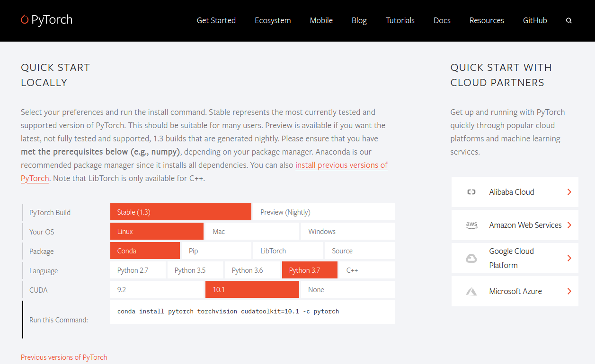Pick Python 3.6 as language
This screenshot has width=595, height=364.
(252, 270)
